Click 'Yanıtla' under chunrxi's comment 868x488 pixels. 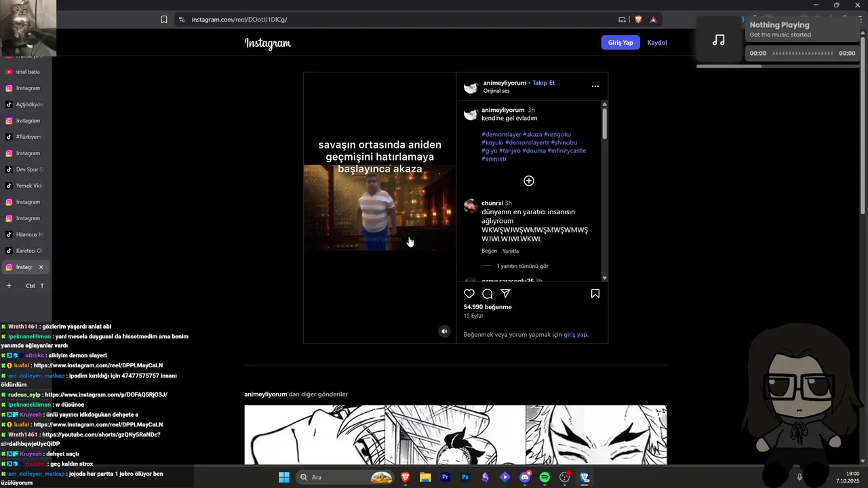point(511,251)
